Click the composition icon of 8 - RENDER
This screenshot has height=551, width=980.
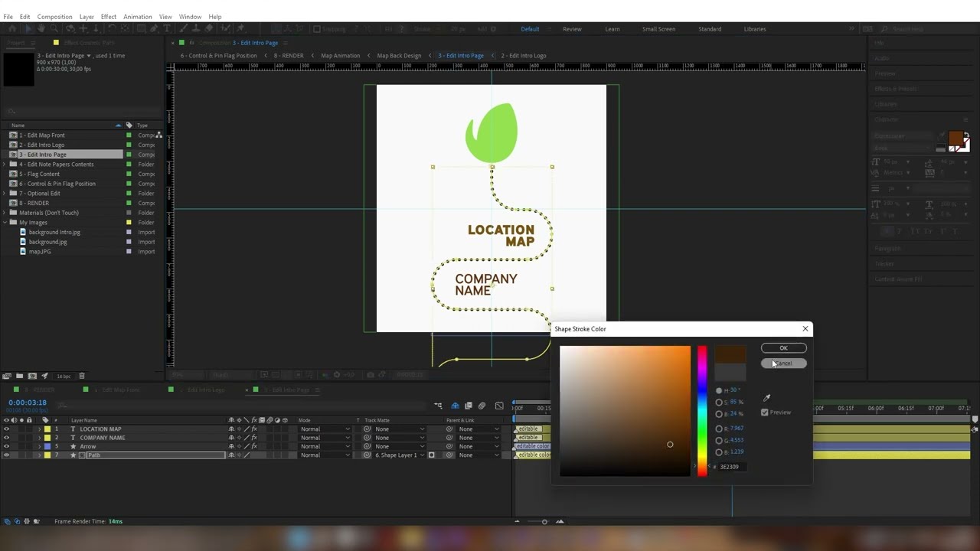pyautogui.click(x=14, y=204)
